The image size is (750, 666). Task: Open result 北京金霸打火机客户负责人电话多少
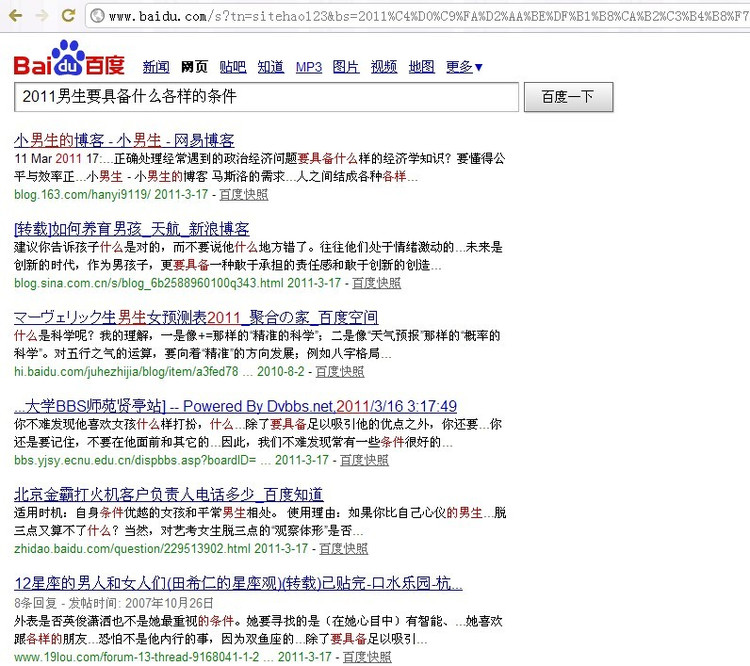click(168, 495)
